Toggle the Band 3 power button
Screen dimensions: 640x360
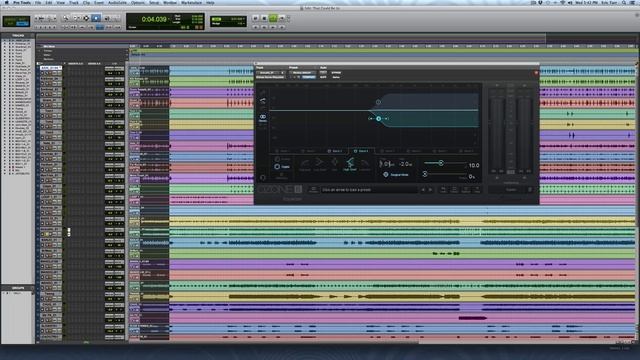[x=329, y=151]
